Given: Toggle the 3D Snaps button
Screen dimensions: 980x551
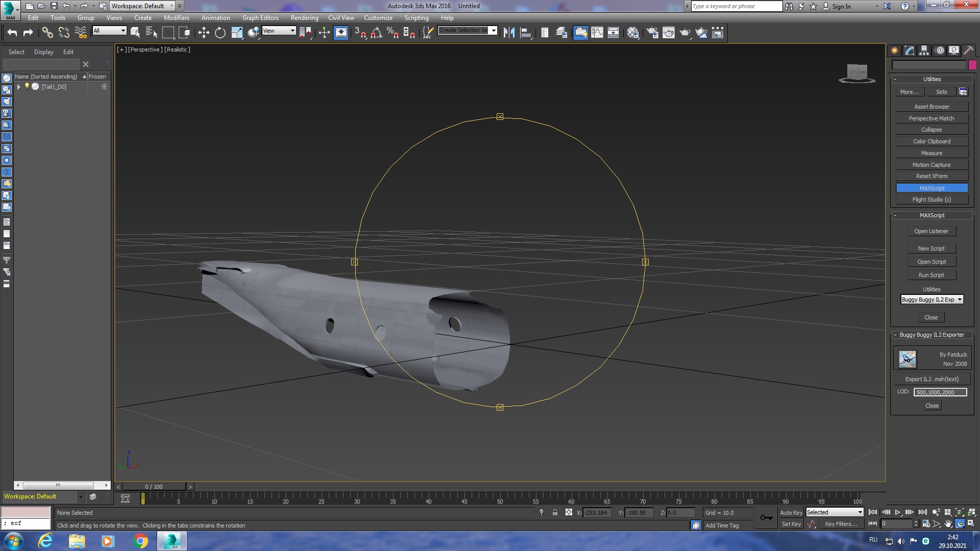Looking at the screenshot, I should [x=360, y=33].
